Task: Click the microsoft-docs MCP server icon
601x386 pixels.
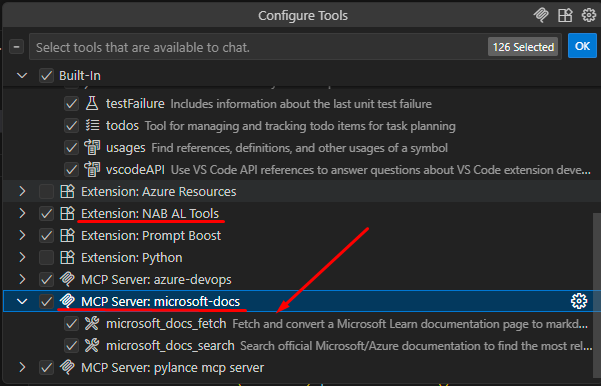Action: 67,301
